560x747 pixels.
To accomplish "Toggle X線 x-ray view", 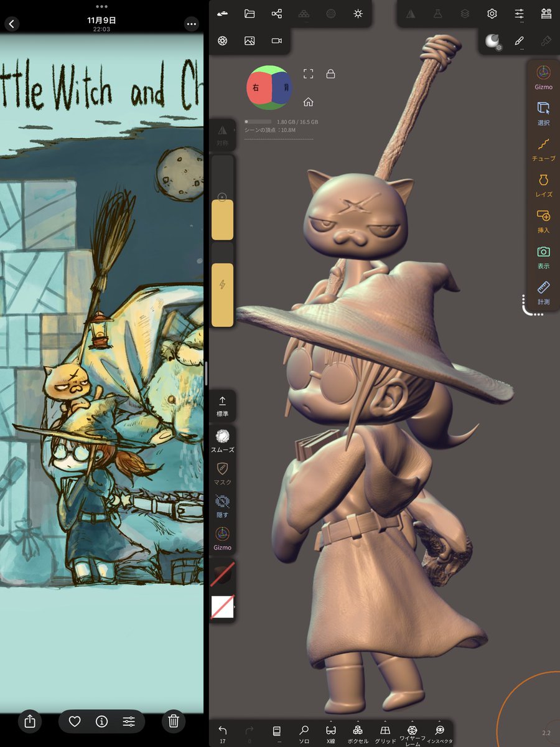I will click(x=330, y=733).
